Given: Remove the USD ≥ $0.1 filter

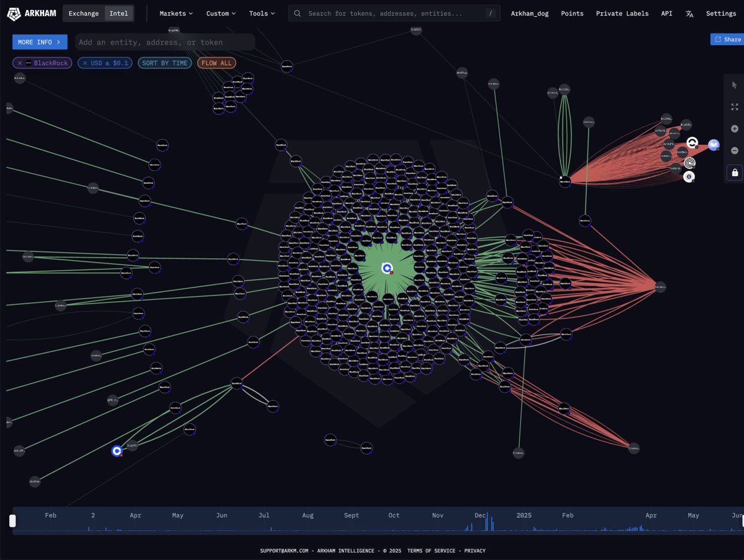Looking at the screenshot, I should pos(85,63).
